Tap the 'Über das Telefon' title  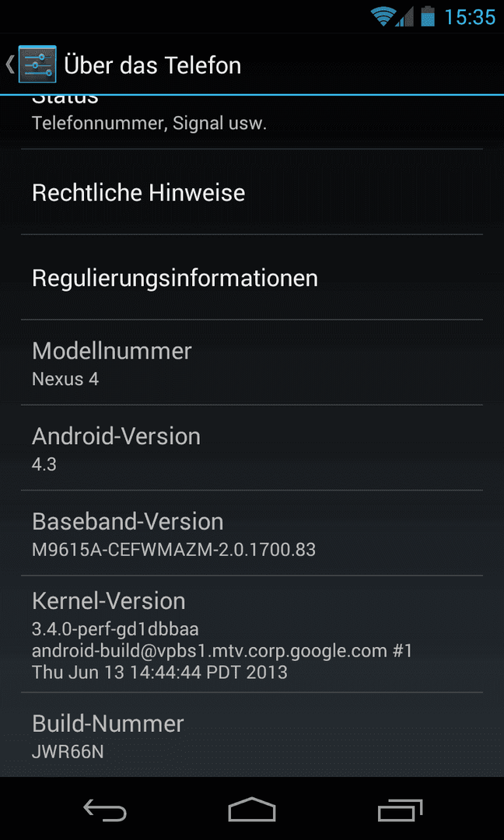click(x=152, y=65)
